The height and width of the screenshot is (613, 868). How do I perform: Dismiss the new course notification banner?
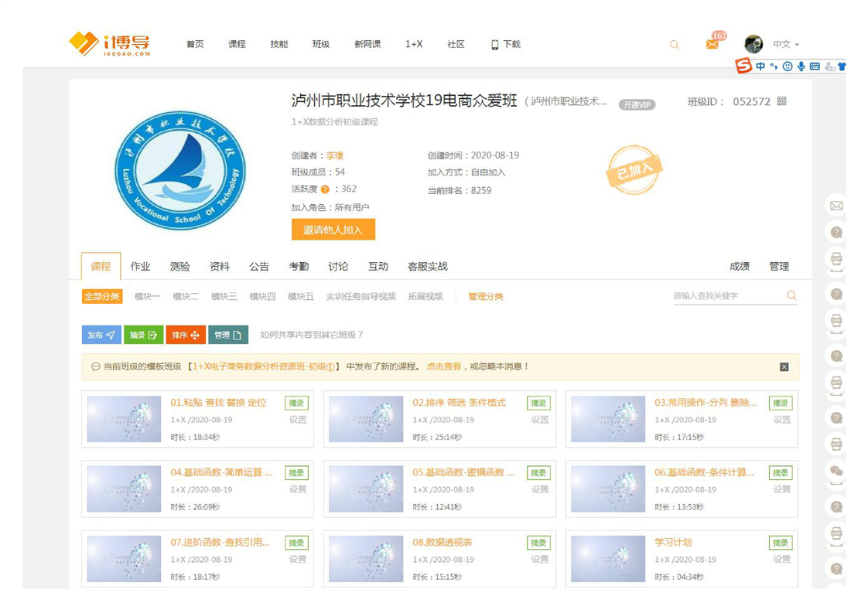[784, 367]
